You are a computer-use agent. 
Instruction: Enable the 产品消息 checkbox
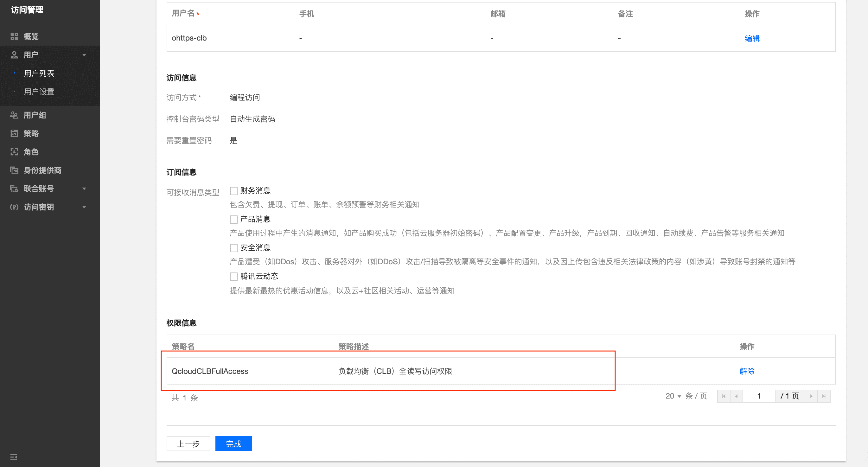tap(233, 220)
